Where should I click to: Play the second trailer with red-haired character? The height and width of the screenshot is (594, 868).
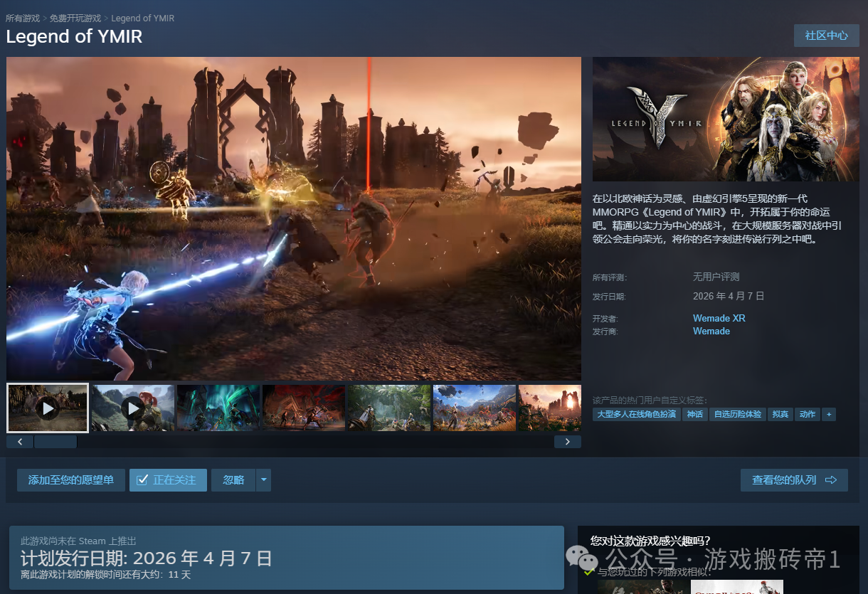133,408
